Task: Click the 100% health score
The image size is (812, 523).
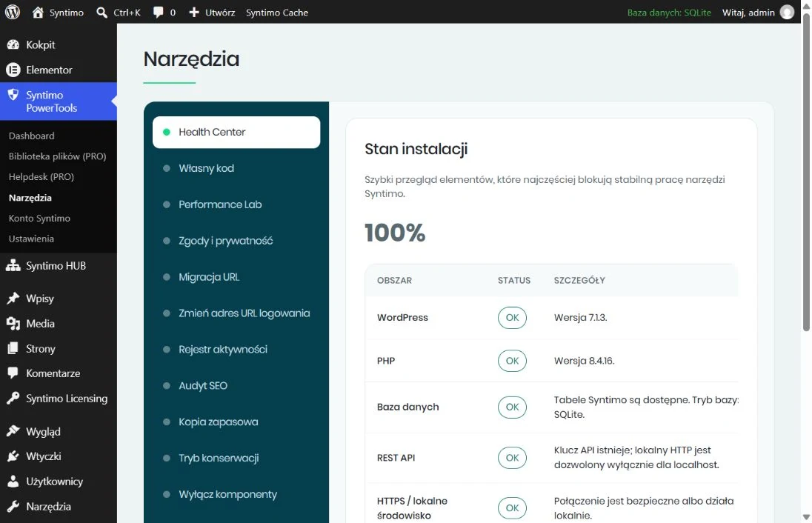Action: pos(395,233)
